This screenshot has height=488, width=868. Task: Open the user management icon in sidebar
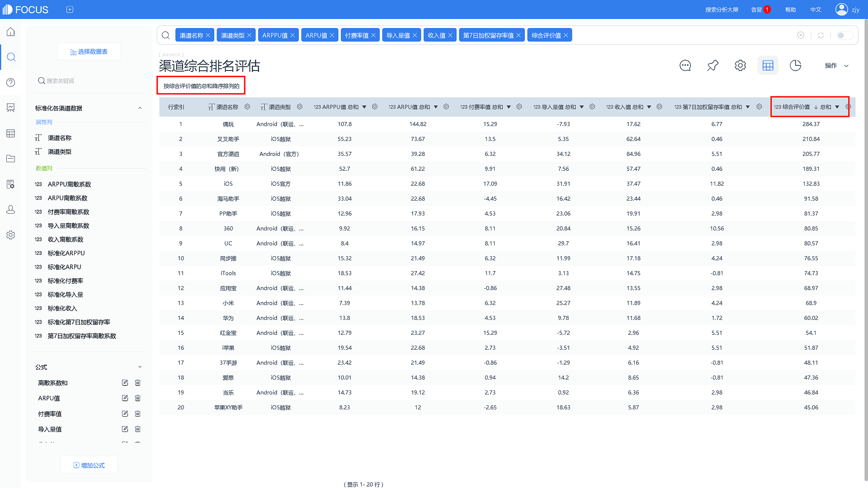pyautogui.click(x=11, y=210)
